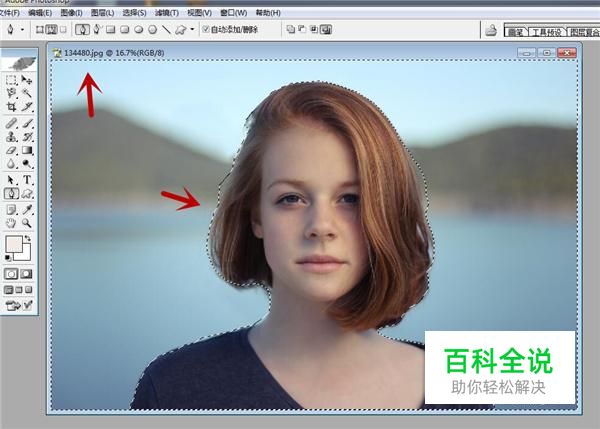The image size is (600, 429).
Task: Open the 文件(F) menu
Action: [9, 13]
